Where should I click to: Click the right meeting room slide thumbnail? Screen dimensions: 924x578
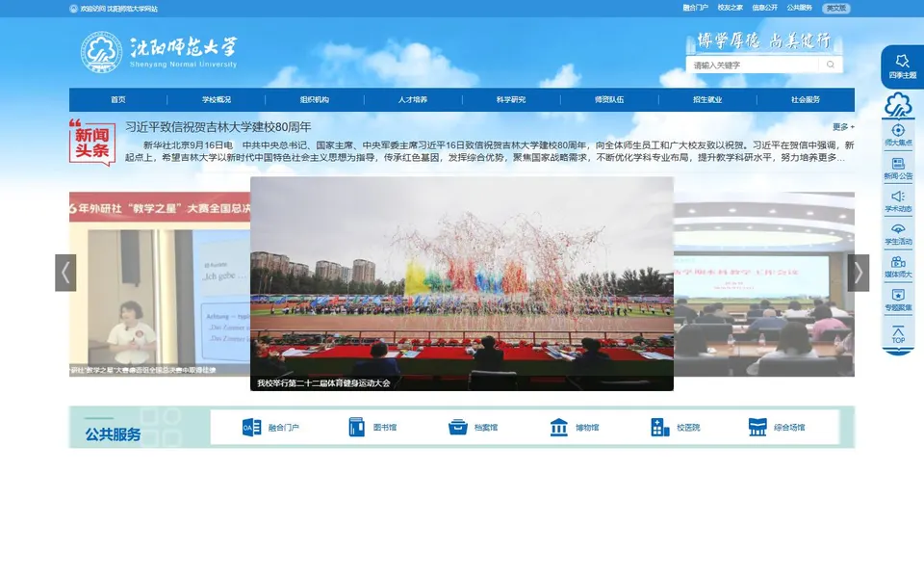pyautogui.click(x=764, y=283)
